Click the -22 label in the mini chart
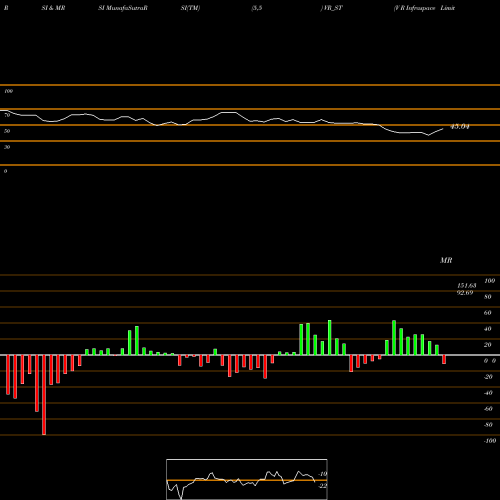Screen dimensions: 500x500 point(323,486)
